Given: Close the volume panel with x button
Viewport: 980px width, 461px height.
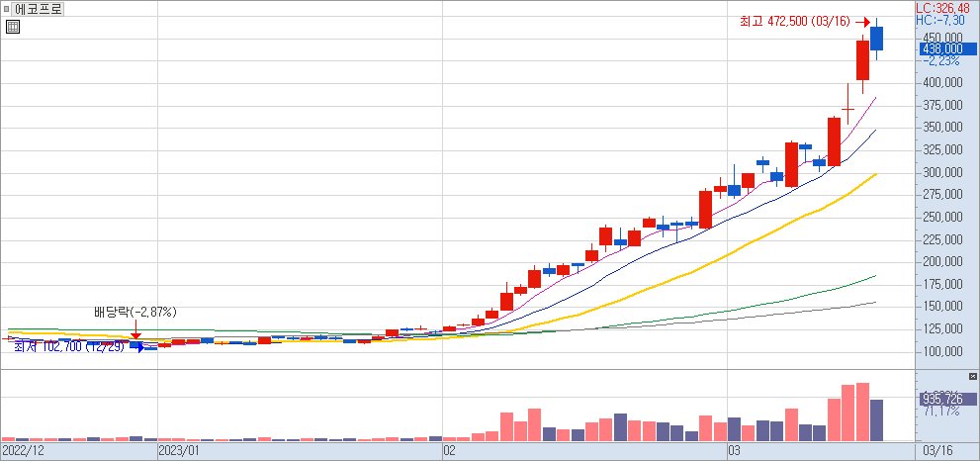Looking at the screenshot, I should click(x=972, y=376).
